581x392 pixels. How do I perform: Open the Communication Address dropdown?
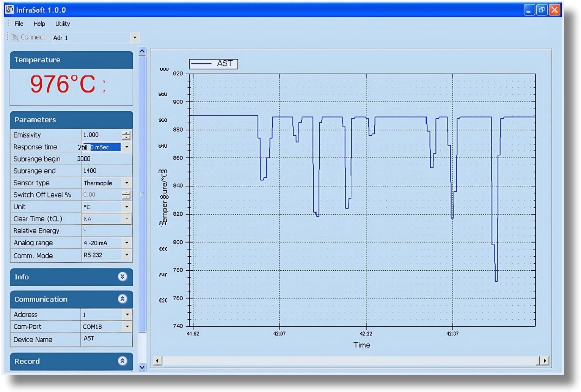(127, 315)
